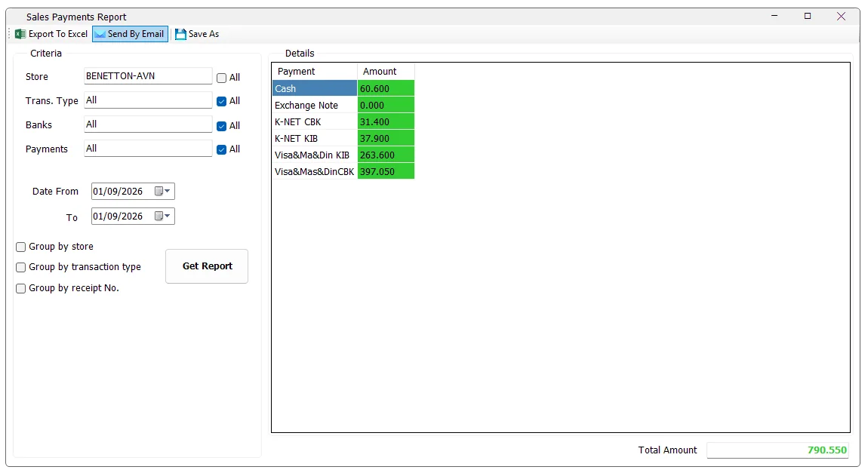Focus the Store field showing BENETTON-AVN
This screenshot has width=868, height=476.
pos(148,76)
